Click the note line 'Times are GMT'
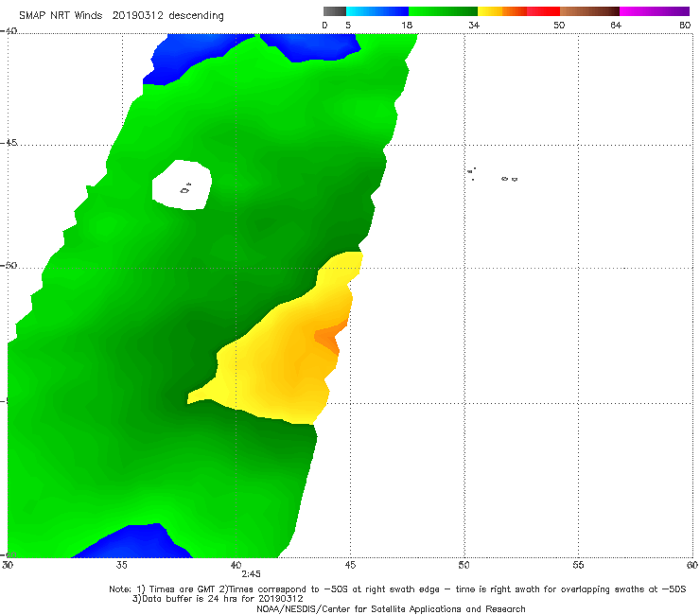Screen dimensions: 700x615 [x=397, y=589]
